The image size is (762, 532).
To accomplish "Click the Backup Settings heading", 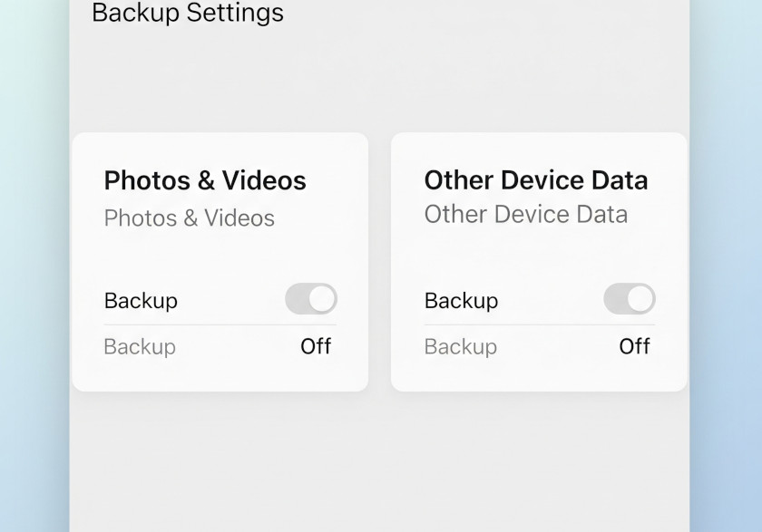I will point(188,13).
